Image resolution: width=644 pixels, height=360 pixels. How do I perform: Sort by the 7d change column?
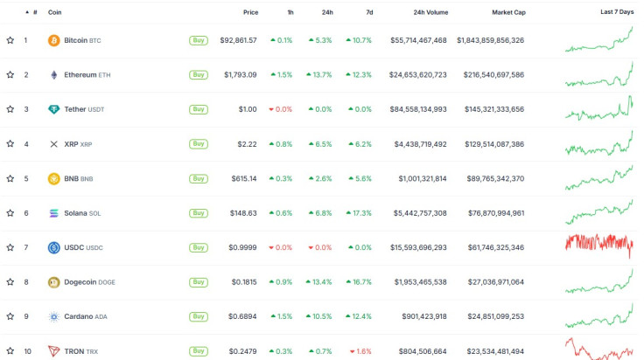[x=369, y=12]
